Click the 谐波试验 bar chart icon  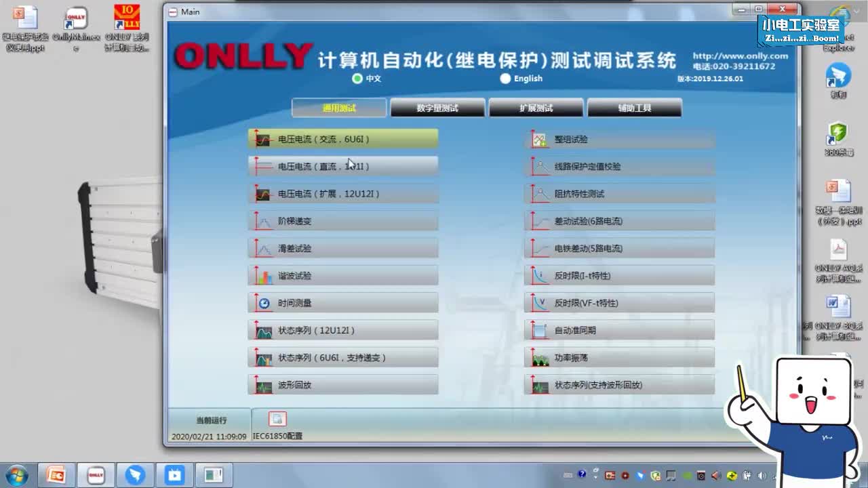[262, 276]
